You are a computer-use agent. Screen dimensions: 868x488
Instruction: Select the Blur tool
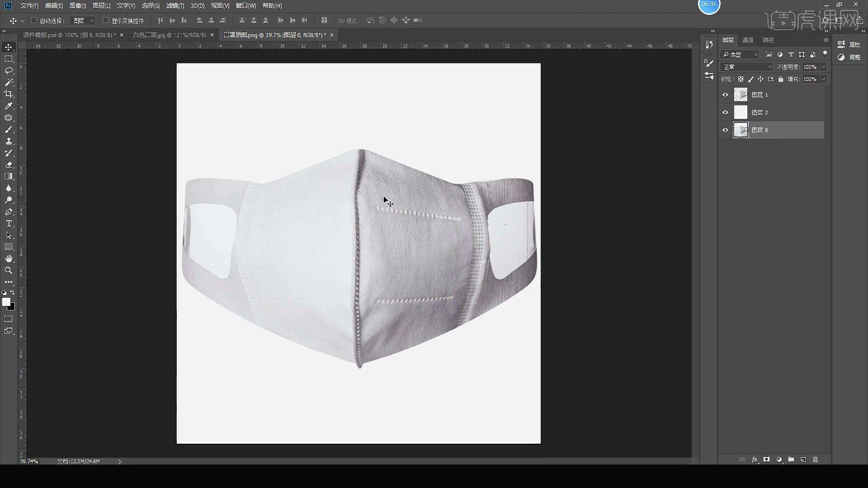pos(9,188)
